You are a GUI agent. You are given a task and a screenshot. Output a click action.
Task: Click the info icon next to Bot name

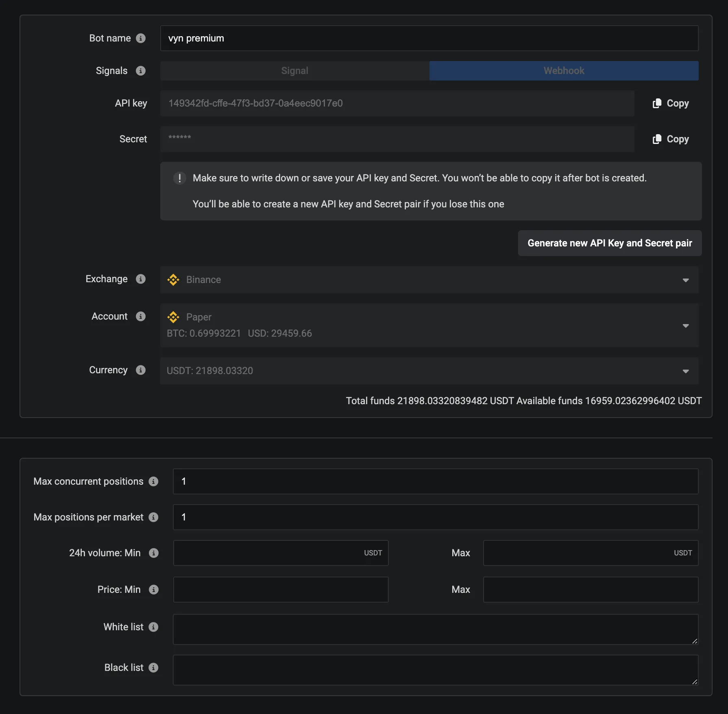(141, 38)
